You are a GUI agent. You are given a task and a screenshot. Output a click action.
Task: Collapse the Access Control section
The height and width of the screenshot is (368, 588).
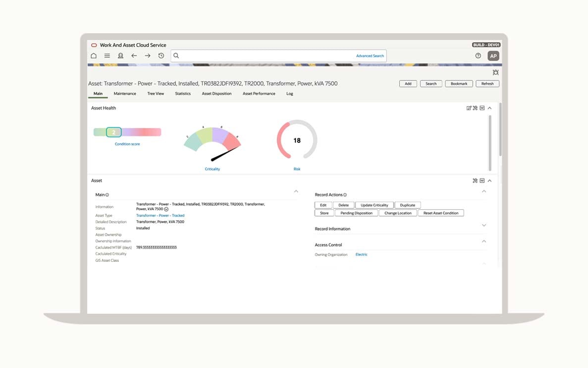484,242
